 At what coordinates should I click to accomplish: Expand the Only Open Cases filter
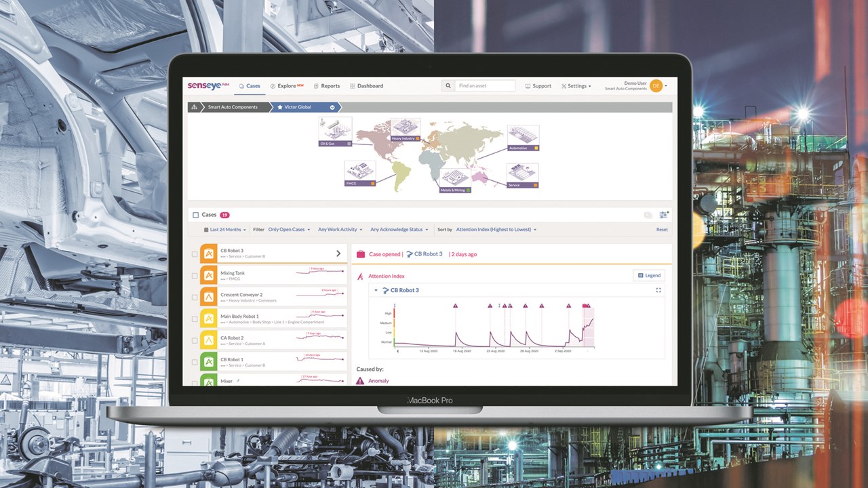click(289, 230)
